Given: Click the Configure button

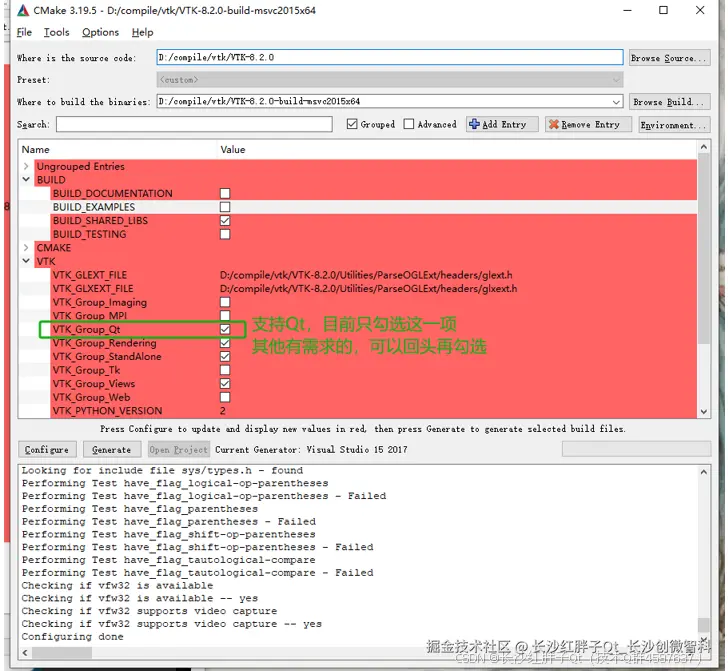Looking at the screenshot, I should pyautogui.click(x=46, y=450).
